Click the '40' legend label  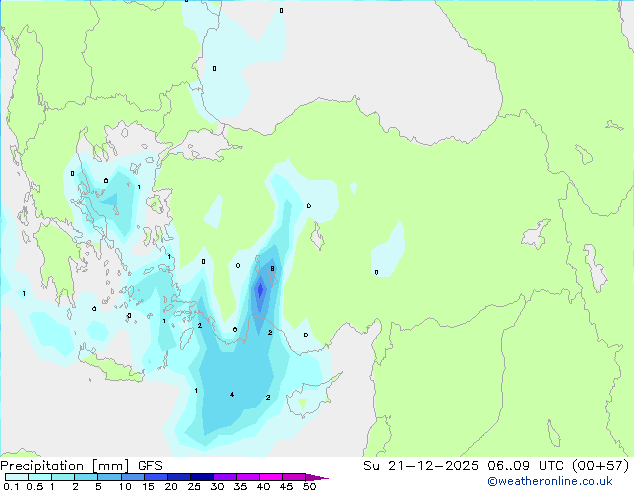(x=263, y=486)
